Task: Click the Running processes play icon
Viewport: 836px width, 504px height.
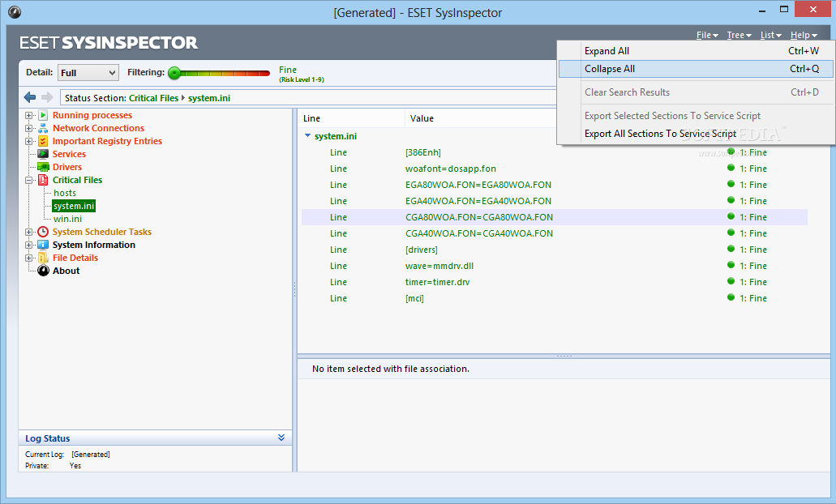Action: coord(43,115)
